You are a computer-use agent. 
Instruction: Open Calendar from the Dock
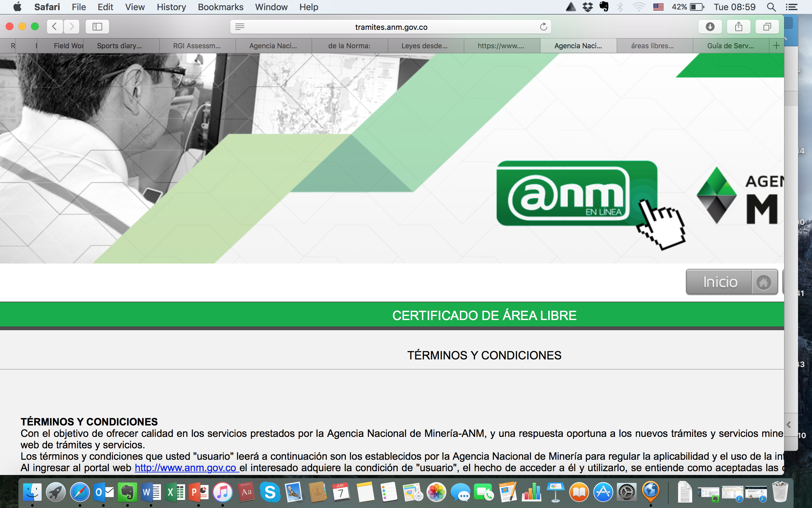pos(341,492)
